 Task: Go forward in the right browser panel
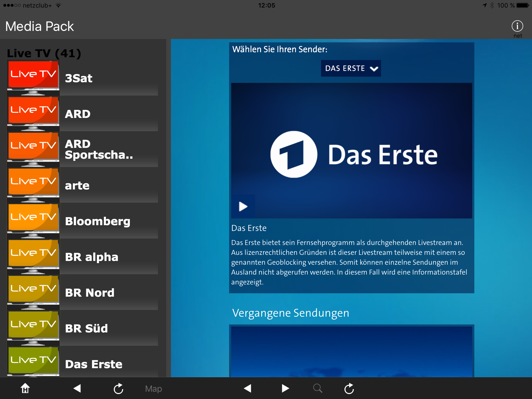coord(285,388)
